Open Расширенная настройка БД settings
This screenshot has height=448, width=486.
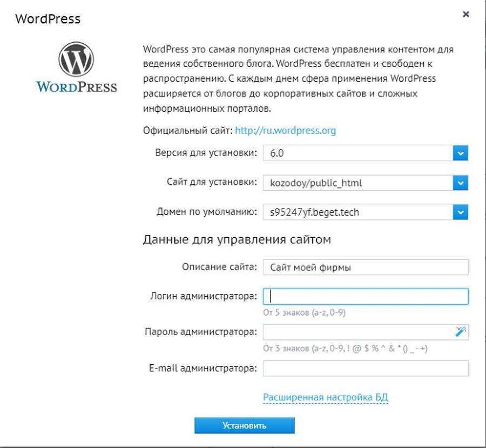point(326,397)
